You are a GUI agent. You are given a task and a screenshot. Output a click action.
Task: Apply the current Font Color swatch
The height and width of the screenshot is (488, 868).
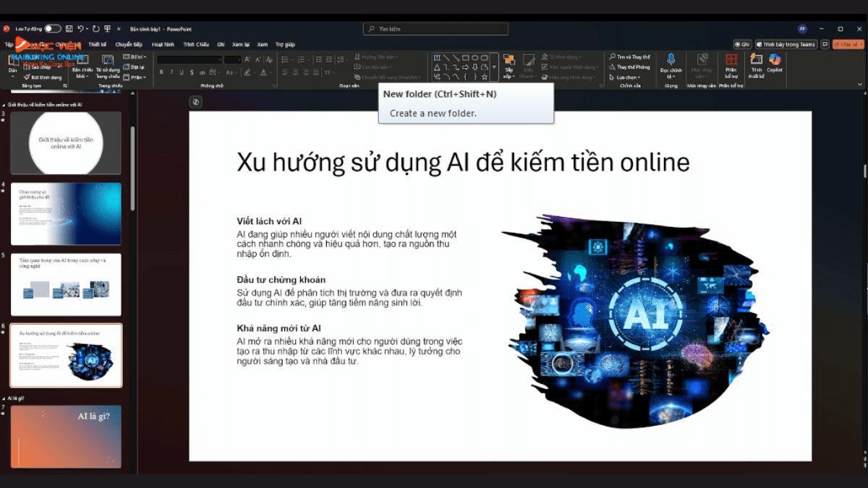click(x=264, y=73)
